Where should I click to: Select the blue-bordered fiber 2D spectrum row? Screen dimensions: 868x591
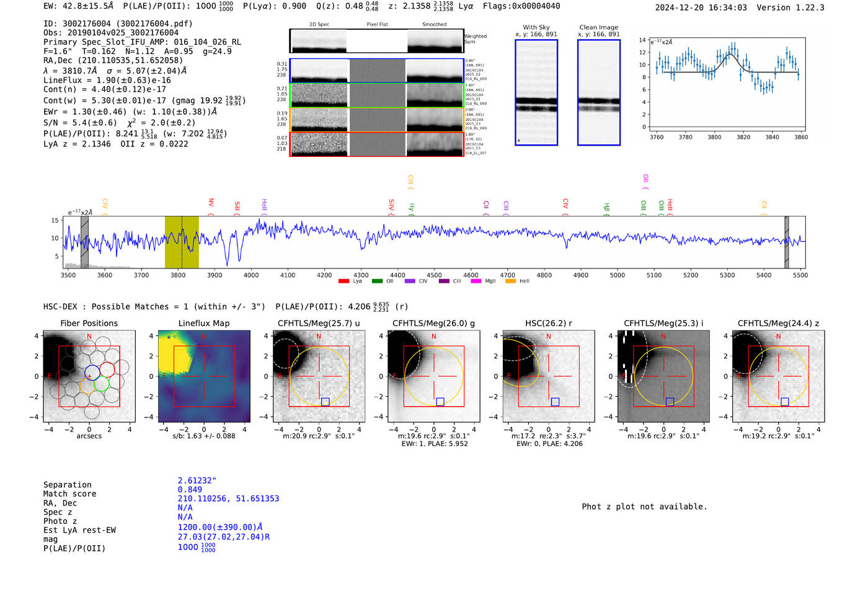(x=376, y=71)
